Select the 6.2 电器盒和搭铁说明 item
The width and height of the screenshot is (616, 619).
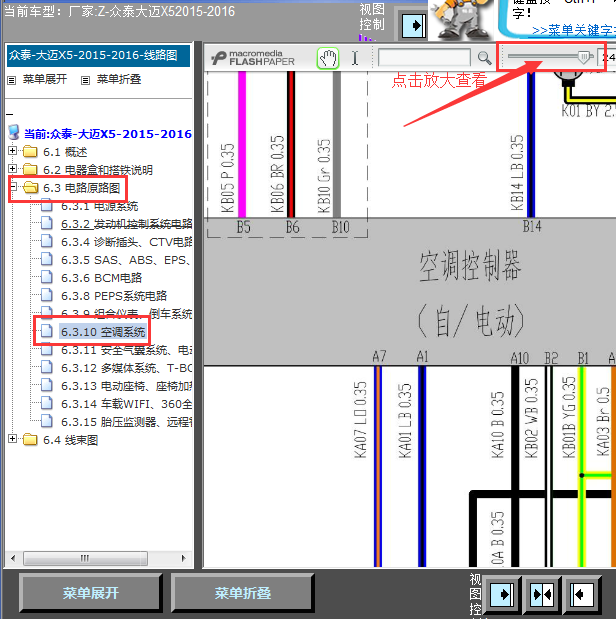[98, 170]
